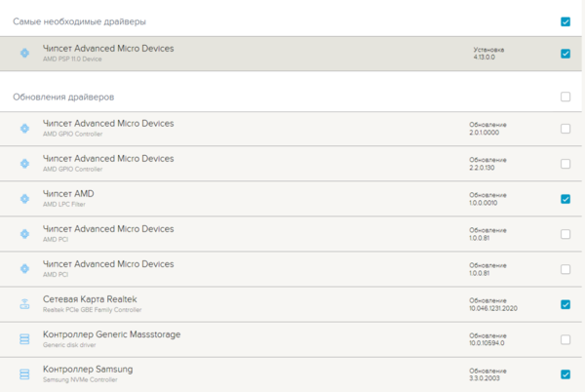The width and height of the screenshot is (585, 392).
Task: Click the chipset icon beside AMD LPC Filter
Action: point(25,199)
